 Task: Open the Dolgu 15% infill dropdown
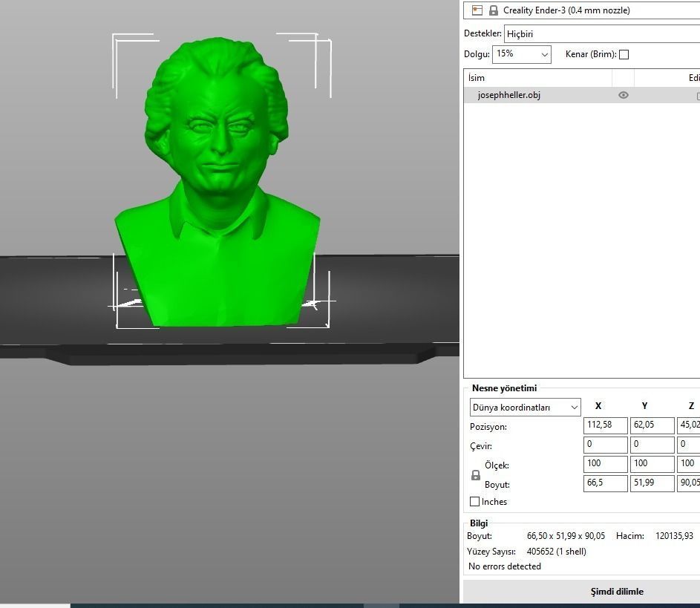click(x=521, y=54)
